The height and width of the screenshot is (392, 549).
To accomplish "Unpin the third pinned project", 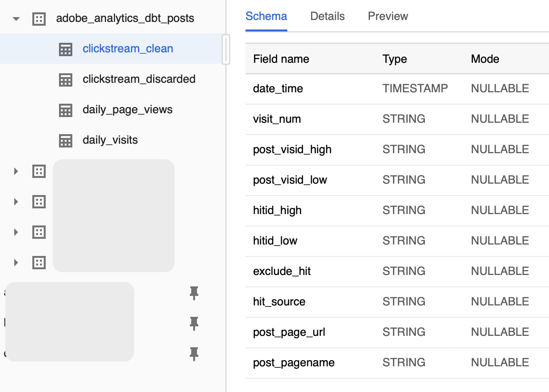I will pos(194,354).
